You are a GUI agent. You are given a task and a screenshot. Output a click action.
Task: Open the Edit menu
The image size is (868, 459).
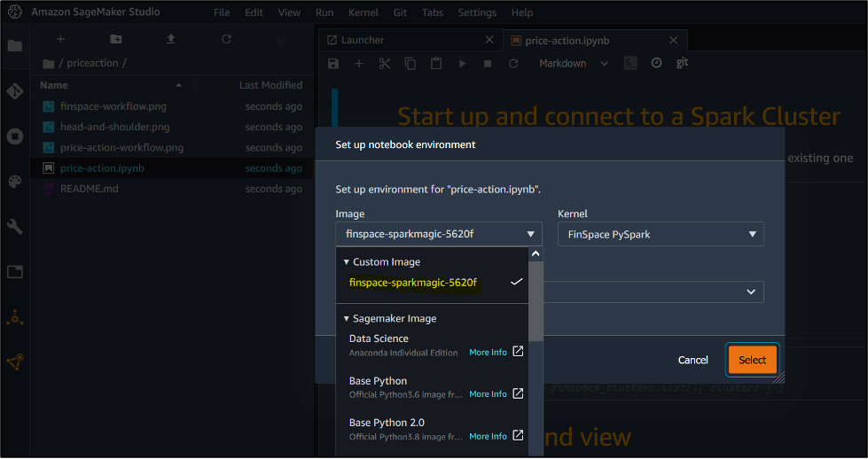coord(254,12)
